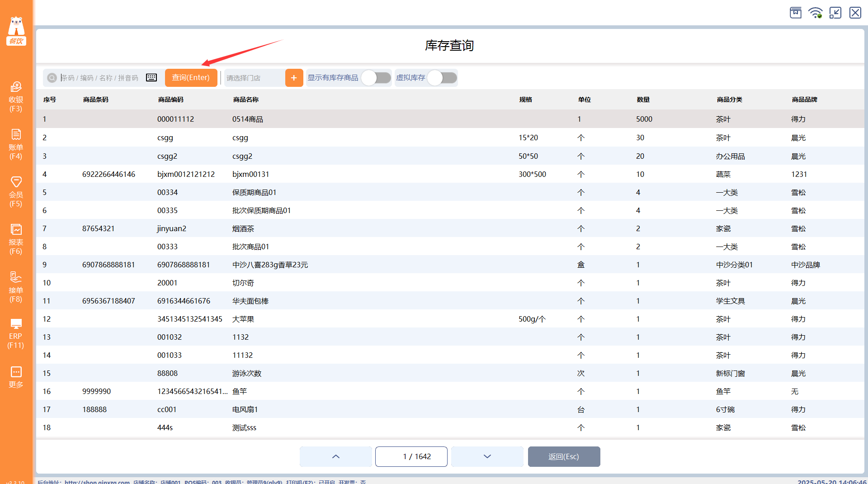
Task: Open the 请选择门店 store selector
Action: (x=255, y=78)
